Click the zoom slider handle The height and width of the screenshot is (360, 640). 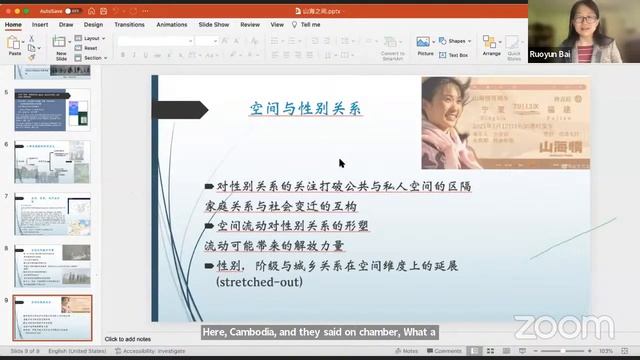[562, 351]
